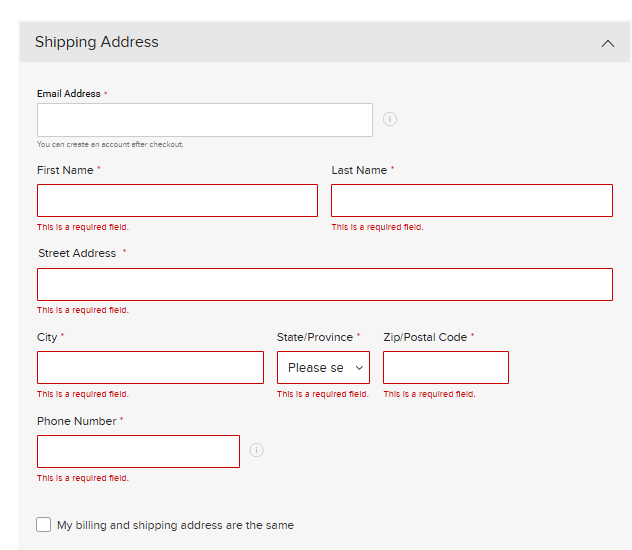Click the State/Province field label
Image resolution: width=632 pixels, height=550 pixels.
(x=314, y=337)
